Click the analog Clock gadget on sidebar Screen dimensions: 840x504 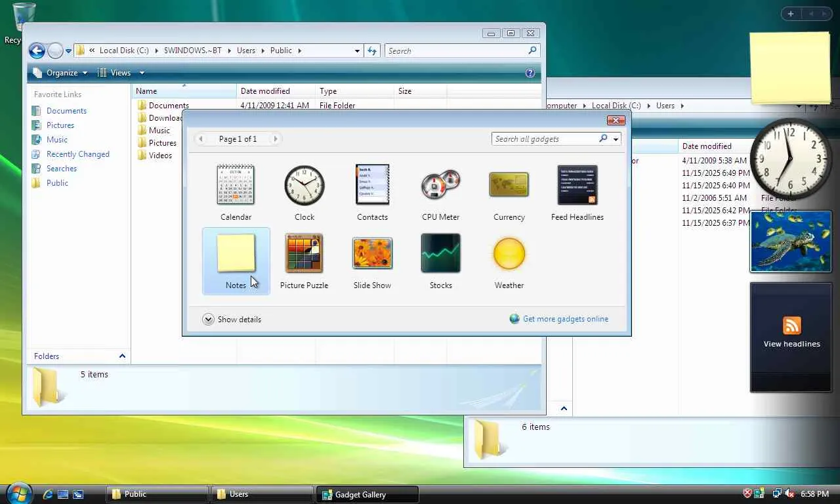(x=791, y=159)
